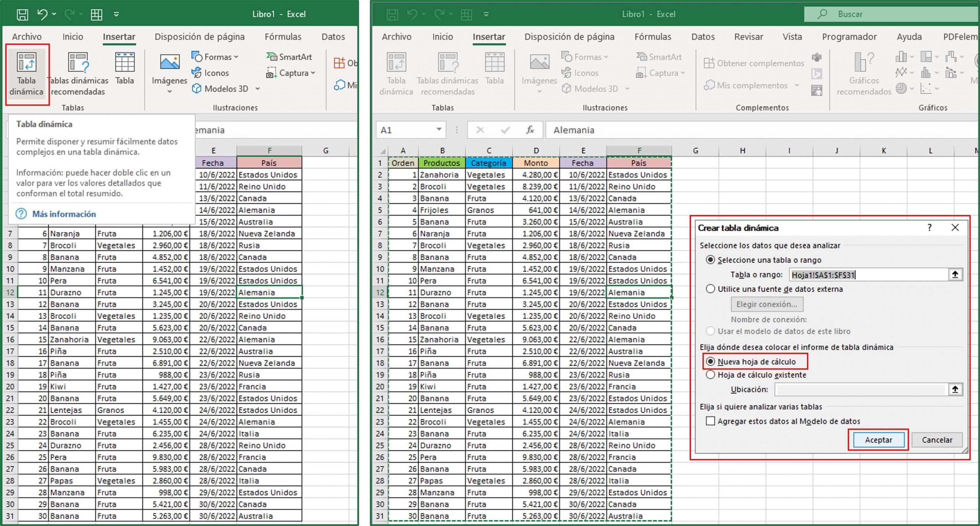This screenshot has height=526, width=980.
Task: Check Agregar estos datos al Modelo de datos
Action: point(710,421)
